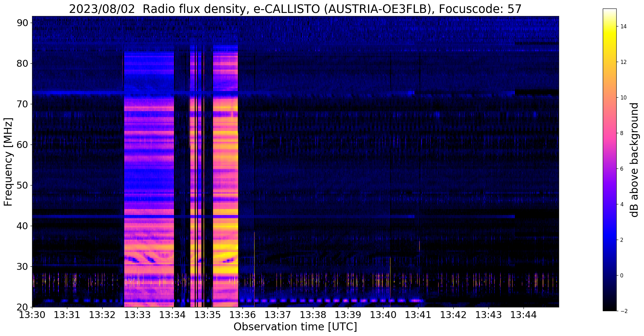Click the 30 frequency tick label
The height and width of the screenshot is (336, 644).
(23, 266)
